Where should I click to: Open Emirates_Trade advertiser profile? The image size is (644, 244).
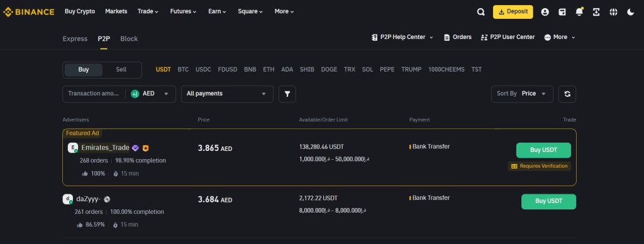pyautogui.click(x=105, y=148)
